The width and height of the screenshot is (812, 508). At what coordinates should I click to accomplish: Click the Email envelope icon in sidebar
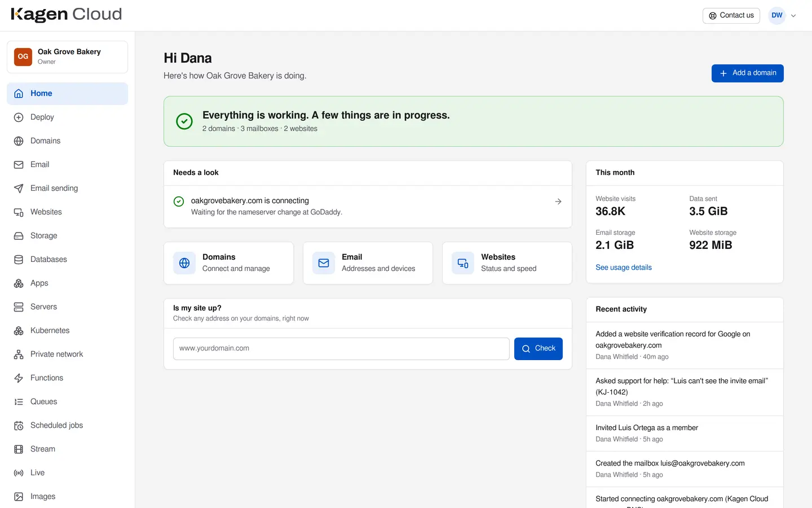point(19,165)
